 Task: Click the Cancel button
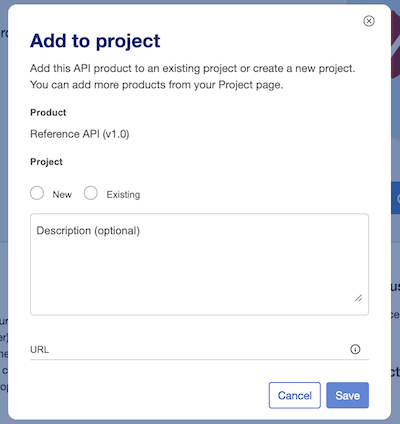295,395
